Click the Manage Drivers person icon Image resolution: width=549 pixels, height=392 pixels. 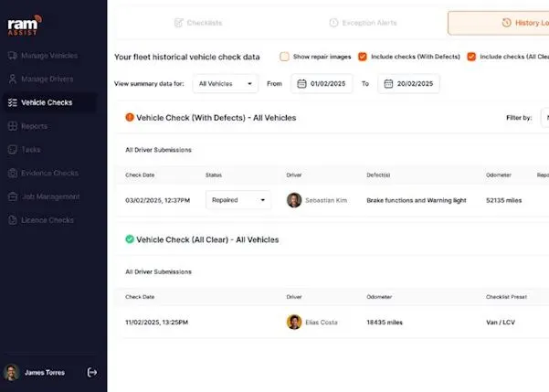coord(13,79)
